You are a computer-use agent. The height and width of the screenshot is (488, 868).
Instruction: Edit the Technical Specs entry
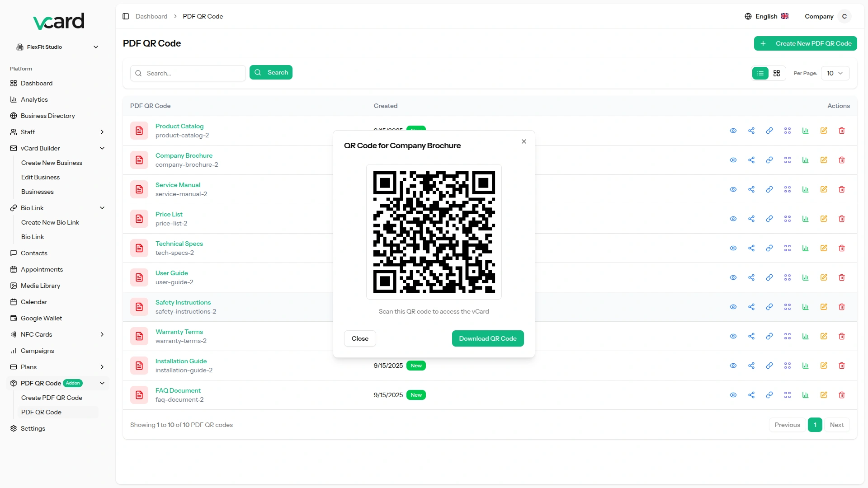[824, 248]
